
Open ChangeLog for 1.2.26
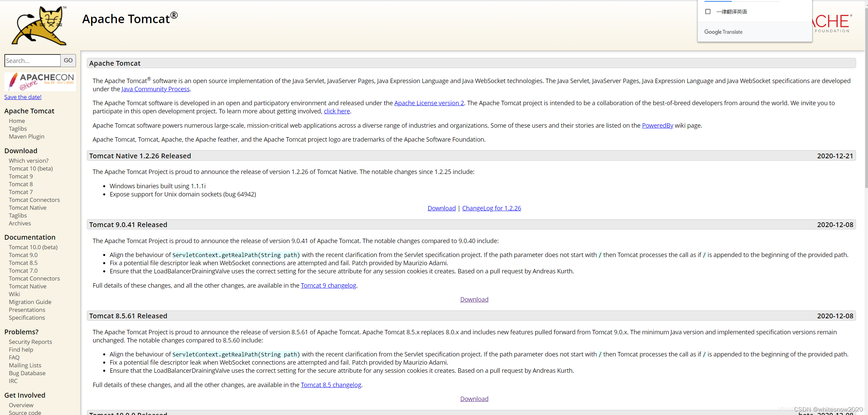pyautogui.click(x=491, y=208)
